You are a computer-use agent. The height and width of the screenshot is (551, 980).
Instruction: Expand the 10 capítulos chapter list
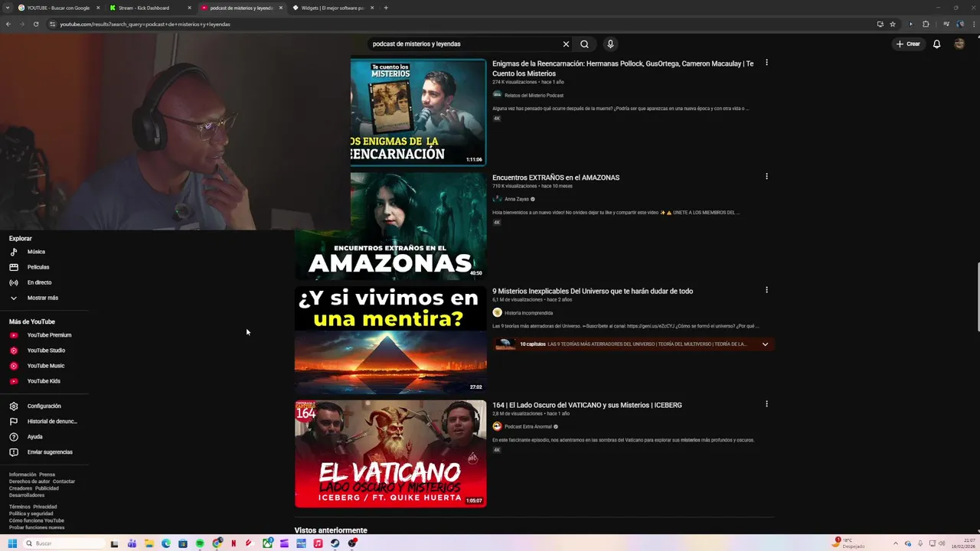click(x=765, y=344)
